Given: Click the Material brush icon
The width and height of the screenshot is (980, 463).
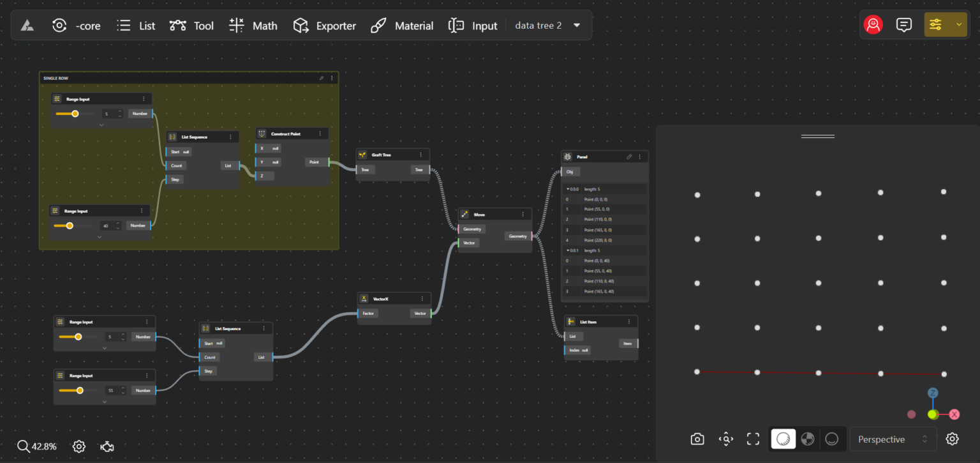Looking at the screenshot, I should click(x=378, y=25).
